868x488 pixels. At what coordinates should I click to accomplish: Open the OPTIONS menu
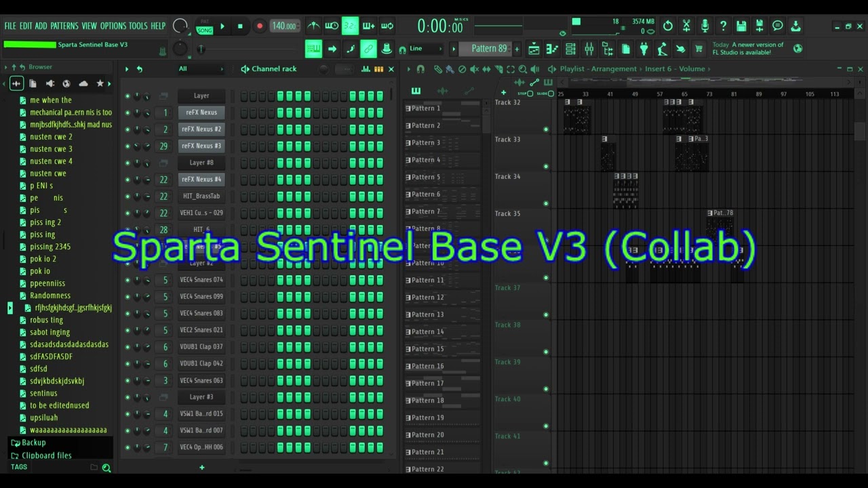[113, 26]
